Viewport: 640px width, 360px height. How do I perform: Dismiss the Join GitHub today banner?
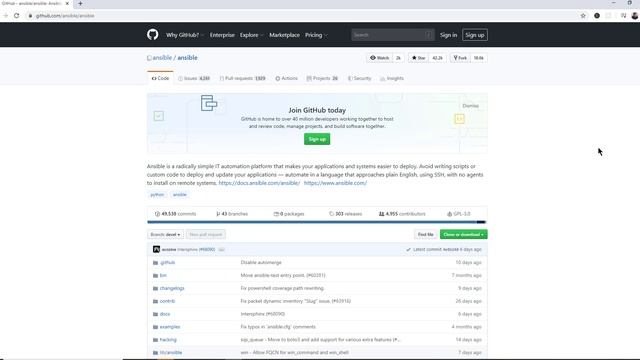(x=470, y=106)
